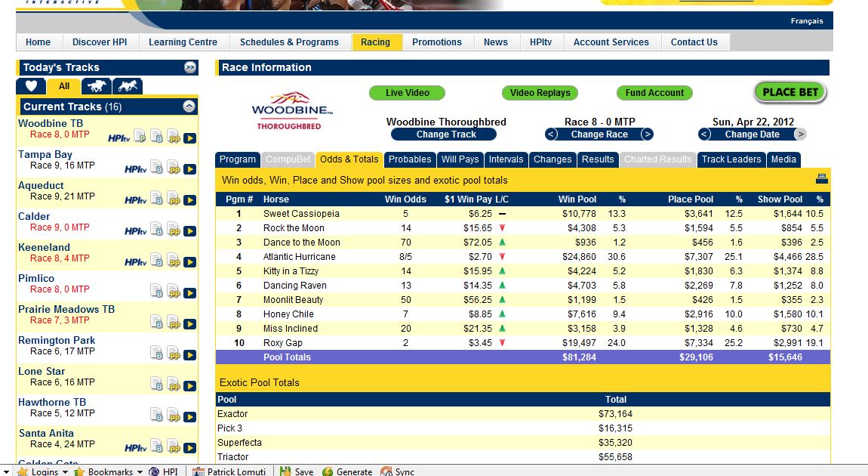Open HPItv for Aqueduct
Screen dimensions: 868x476
136,200
